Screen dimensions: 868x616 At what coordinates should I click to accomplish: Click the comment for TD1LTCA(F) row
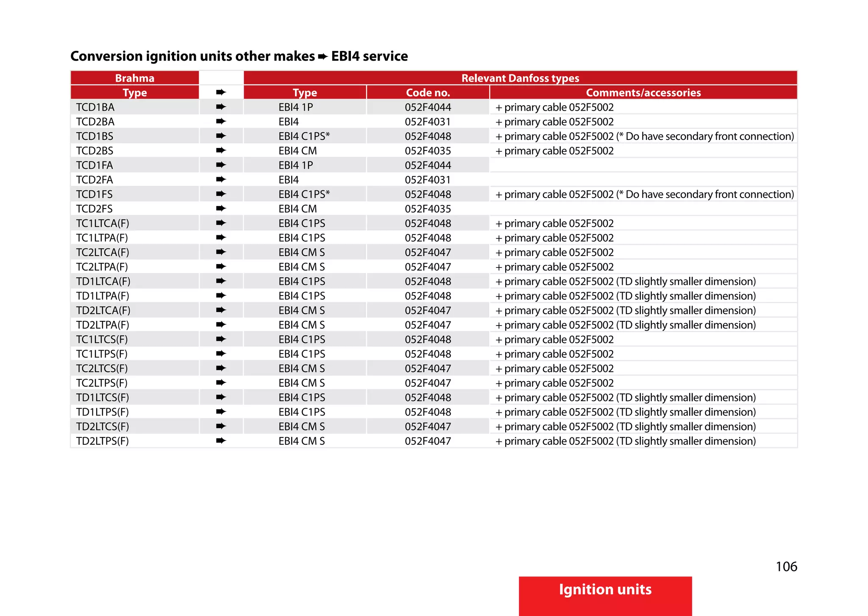point(626,282)
